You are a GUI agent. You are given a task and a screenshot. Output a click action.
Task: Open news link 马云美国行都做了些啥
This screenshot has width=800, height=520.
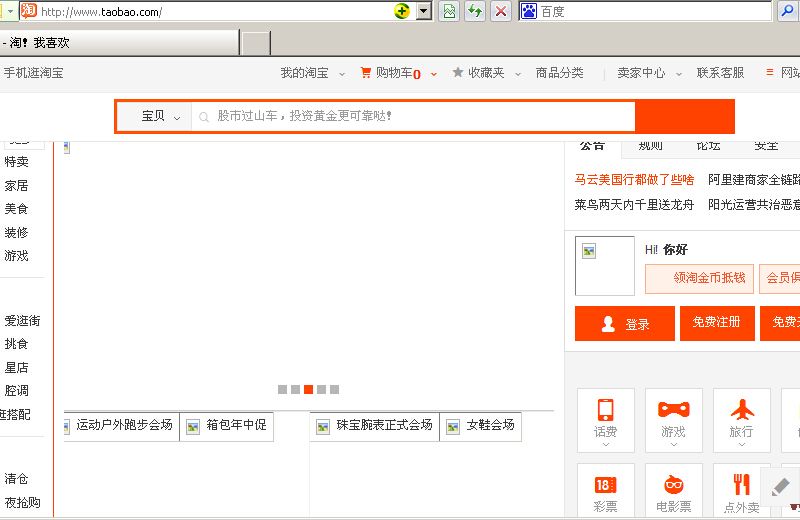(634, 180)
